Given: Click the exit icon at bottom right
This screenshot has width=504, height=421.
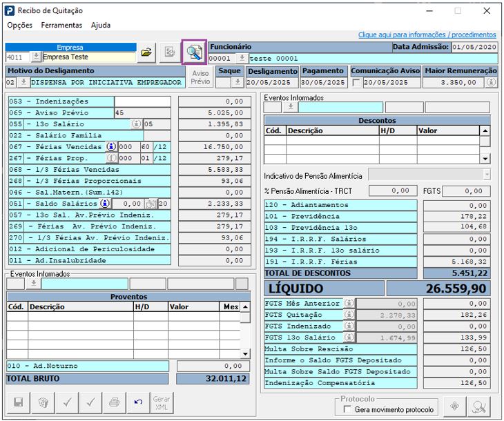Looking at the screenshot, I should click(478, 407).
